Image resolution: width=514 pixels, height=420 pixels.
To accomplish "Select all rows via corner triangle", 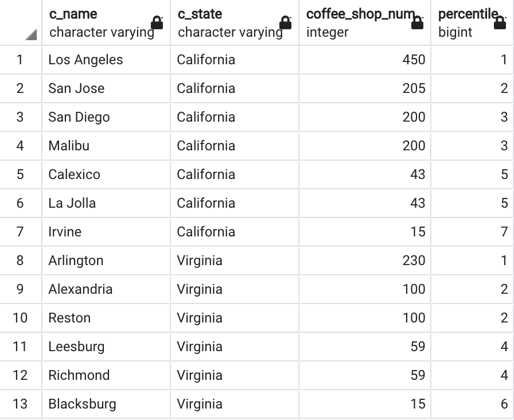I will tap(31, 34).
